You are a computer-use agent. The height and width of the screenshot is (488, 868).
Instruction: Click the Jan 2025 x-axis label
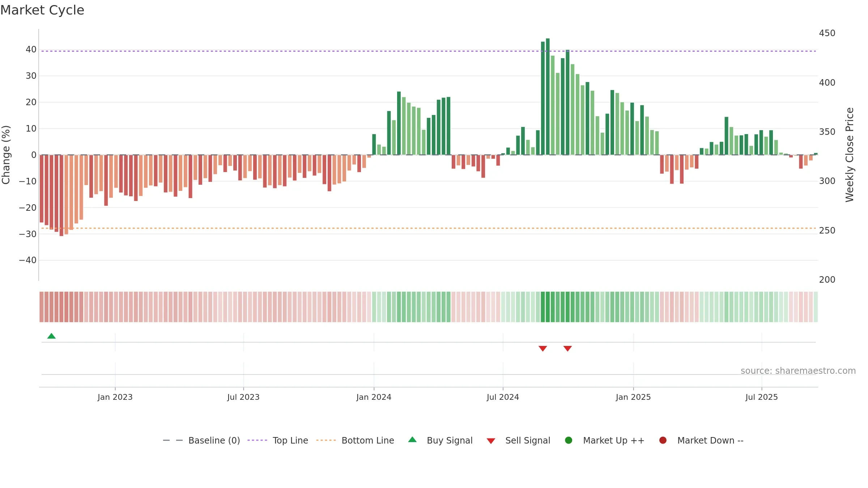(x=633, y=397)
